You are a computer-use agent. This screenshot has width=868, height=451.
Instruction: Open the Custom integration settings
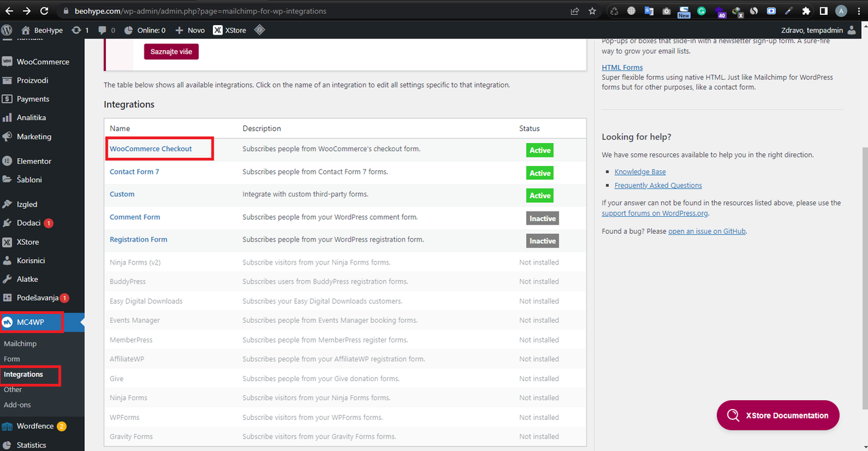tap(122, 194)
